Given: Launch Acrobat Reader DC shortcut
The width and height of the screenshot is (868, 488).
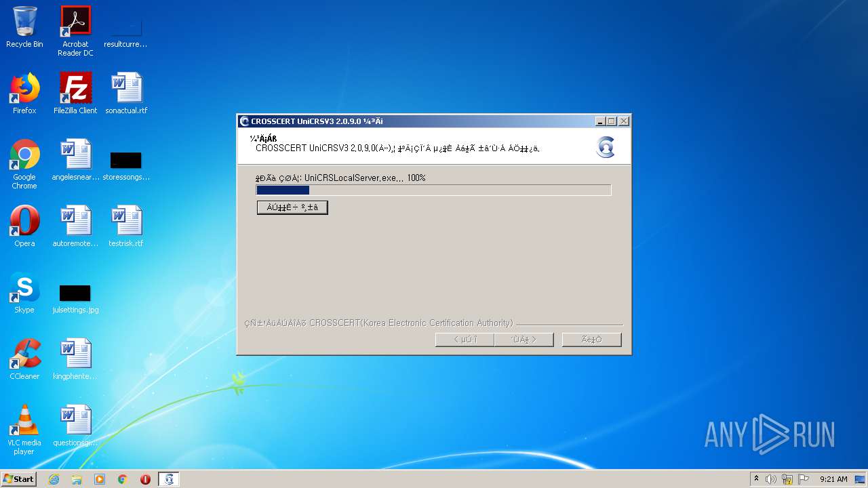Looking at the screenshot, I should tap(75, 31).
